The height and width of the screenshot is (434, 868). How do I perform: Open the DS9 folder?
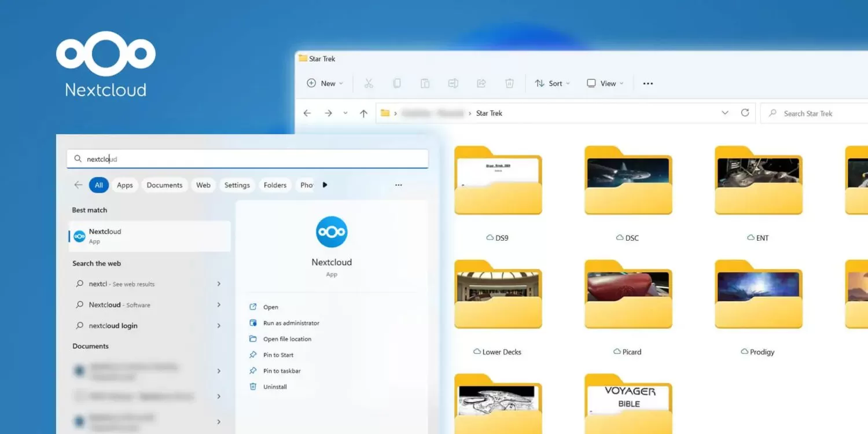(498, 193)
